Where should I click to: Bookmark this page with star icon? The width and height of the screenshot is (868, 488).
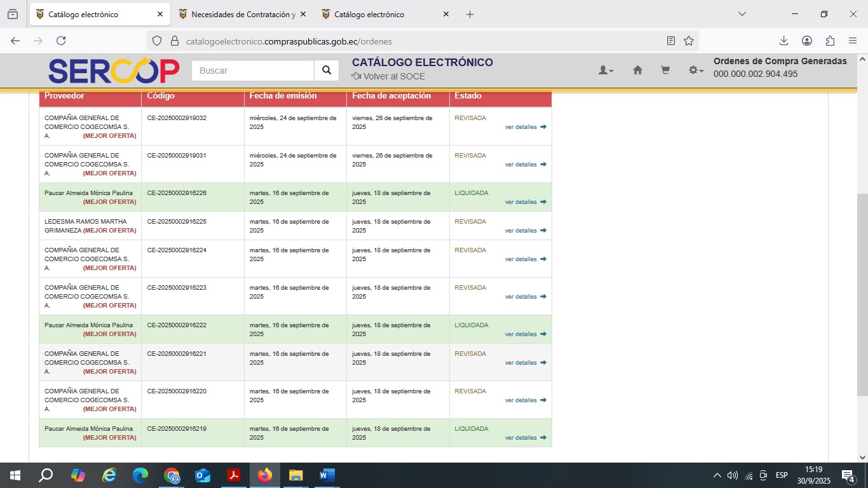pyautogui.click(x=689, y=41)
